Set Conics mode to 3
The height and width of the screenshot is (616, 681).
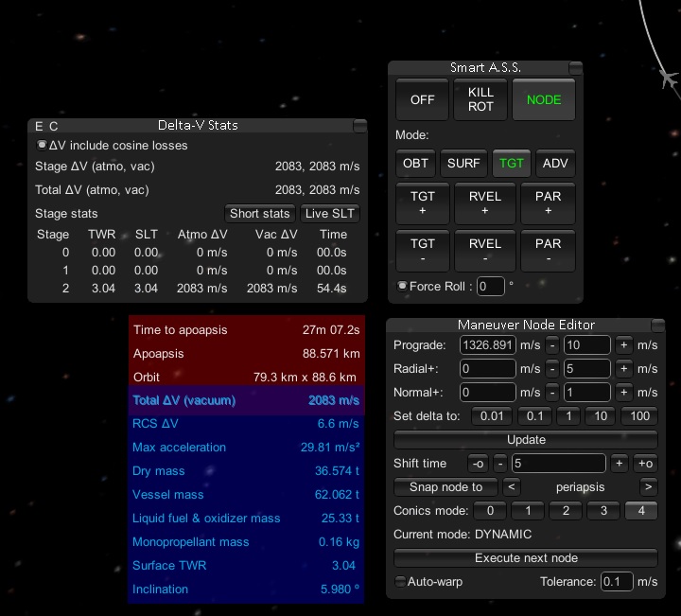[x=603, y=511]
